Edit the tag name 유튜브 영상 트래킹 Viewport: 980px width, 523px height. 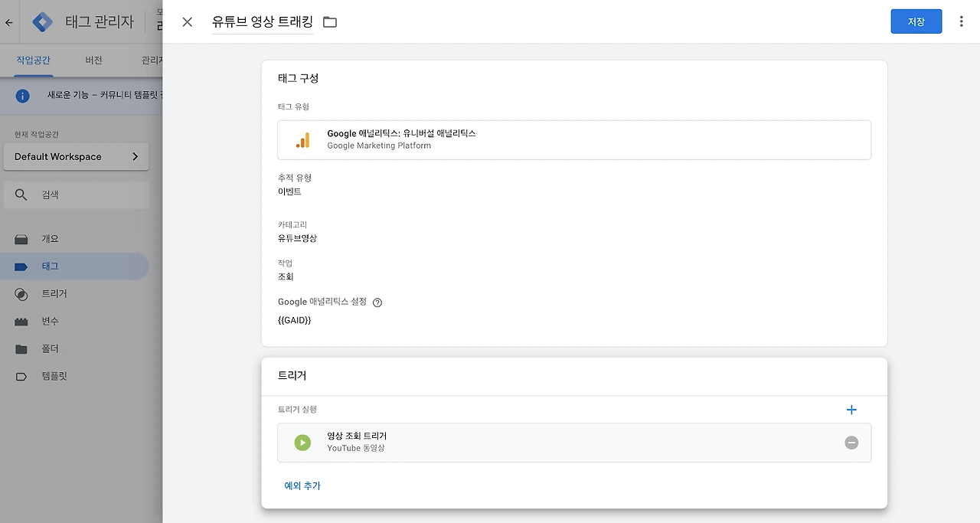click(x=263, y=22)
